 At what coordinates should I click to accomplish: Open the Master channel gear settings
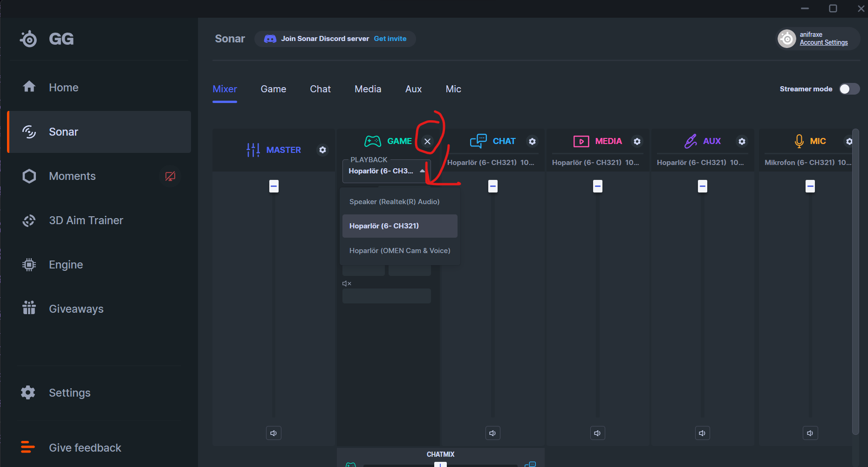tap(322, 150)
